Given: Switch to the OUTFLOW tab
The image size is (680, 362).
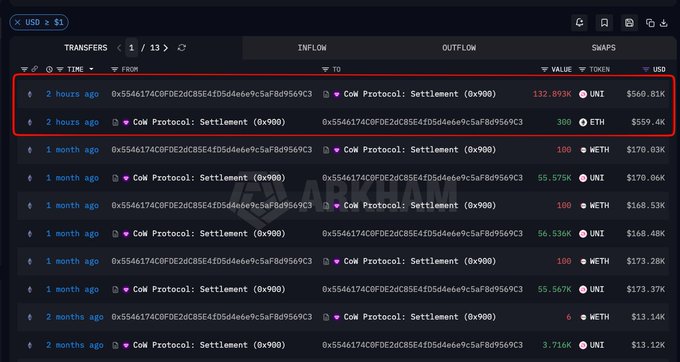Looking at the screenshot, I should [459, 48].
